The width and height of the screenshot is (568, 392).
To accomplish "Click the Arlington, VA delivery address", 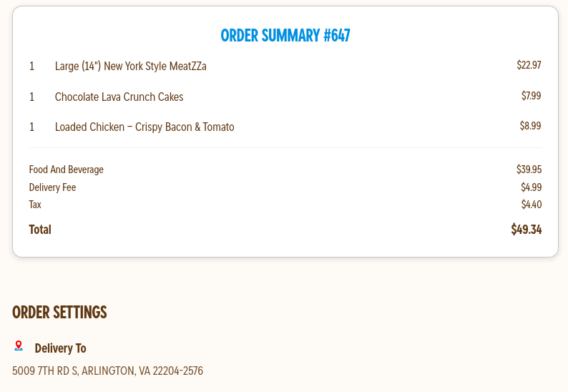I will pos(107,371).
